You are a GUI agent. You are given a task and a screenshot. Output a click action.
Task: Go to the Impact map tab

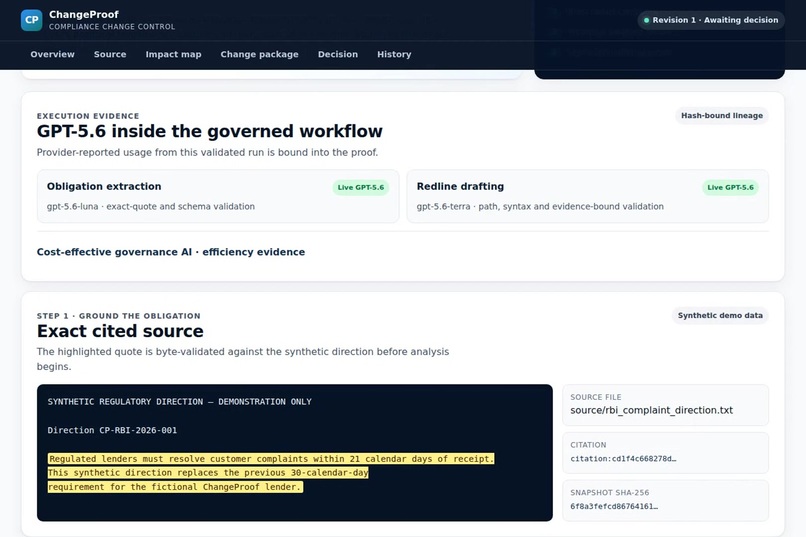(x=173, y=54)
